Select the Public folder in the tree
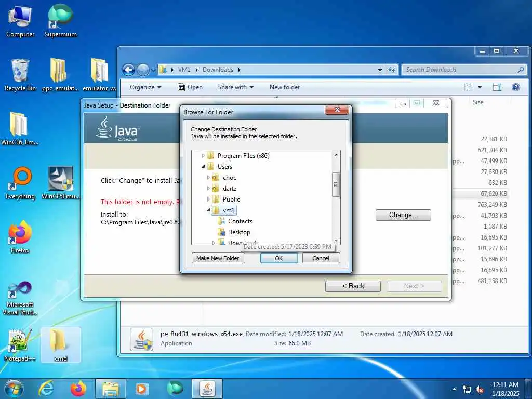Viewport: 532px width, 399px height. 231,199
